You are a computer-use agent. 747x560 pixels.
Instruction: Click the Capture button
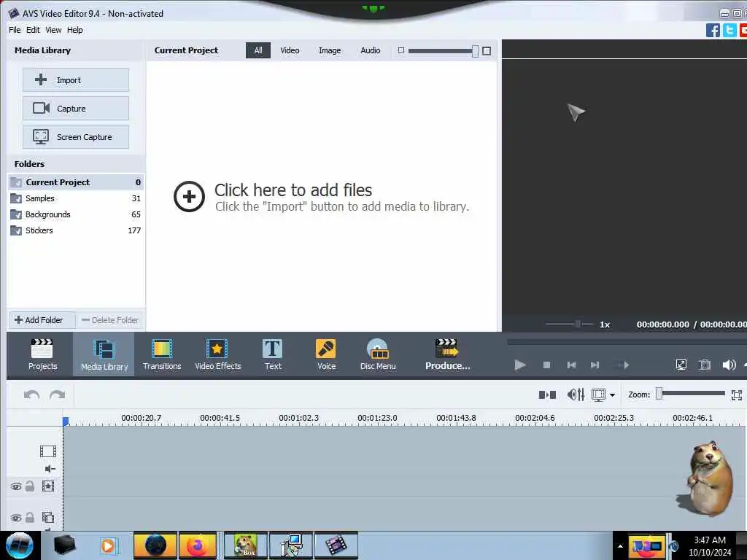(x=76, y=108)
